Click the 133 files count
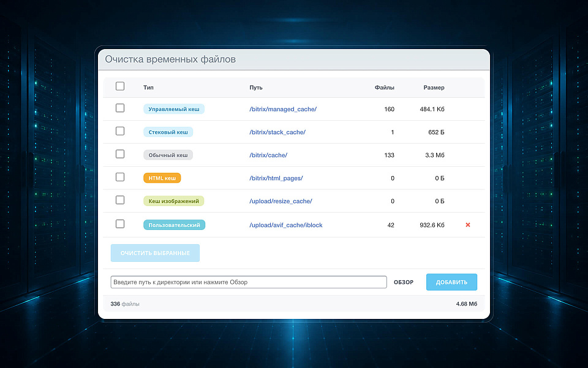This screenshot has height=368, width=588. pos(390,155)
